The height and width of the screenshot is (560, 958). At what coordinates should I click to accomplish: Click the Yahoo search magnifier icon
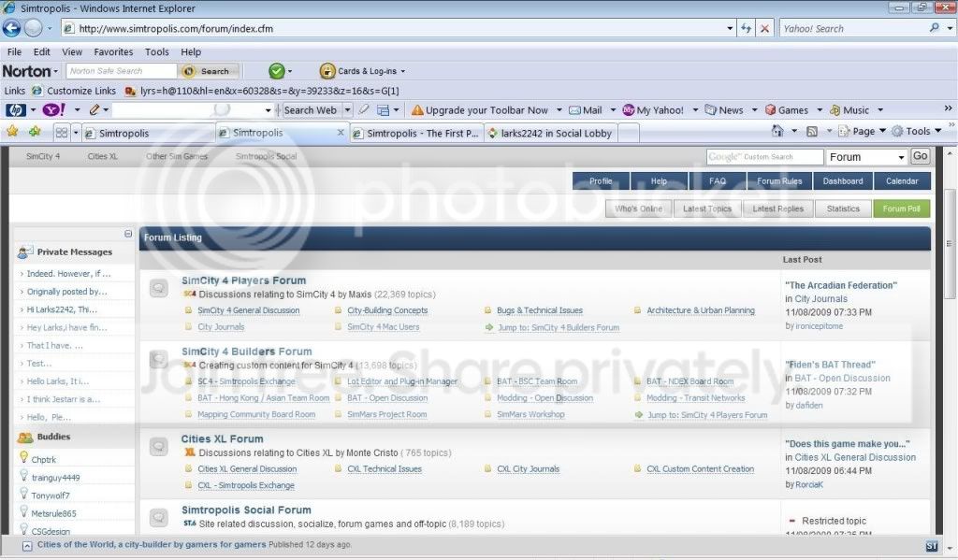coord(935,28)
